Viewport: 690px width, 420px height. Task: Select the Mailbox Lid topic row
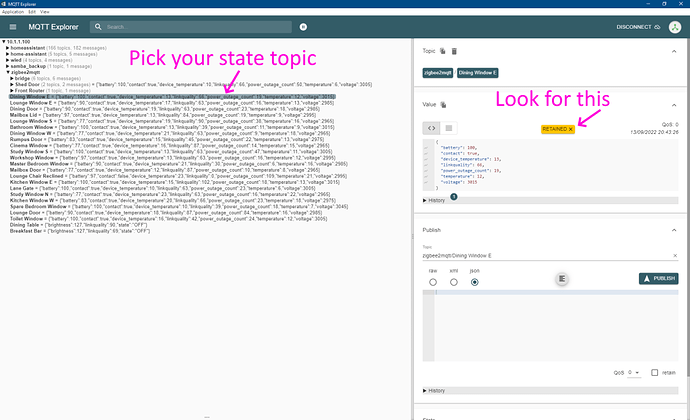point(163,115)
